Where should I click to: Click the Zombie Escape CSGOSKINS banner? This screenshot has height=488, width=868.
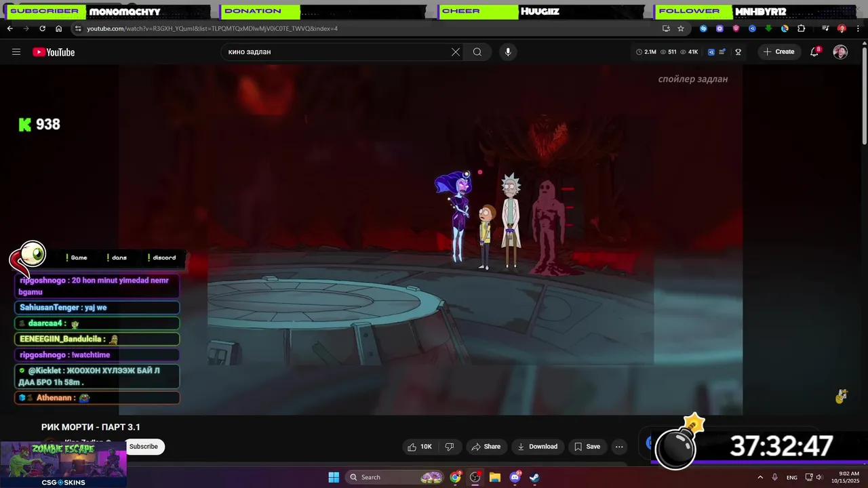click(x=63, y=464)
